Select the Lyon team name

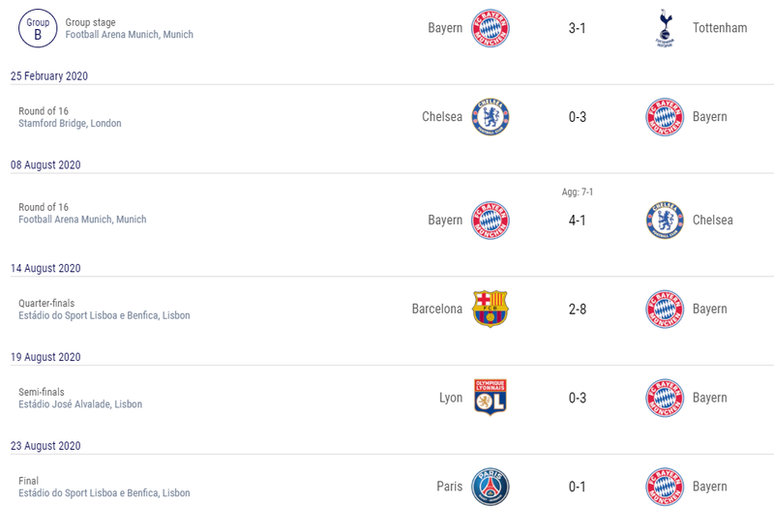[451, 398]
